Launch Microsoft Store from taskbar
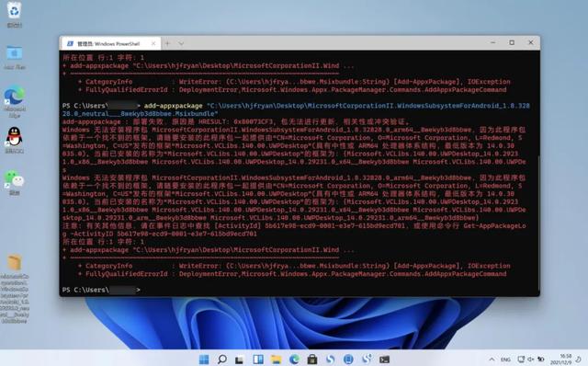Screen dimensions: 588x366 312,360
